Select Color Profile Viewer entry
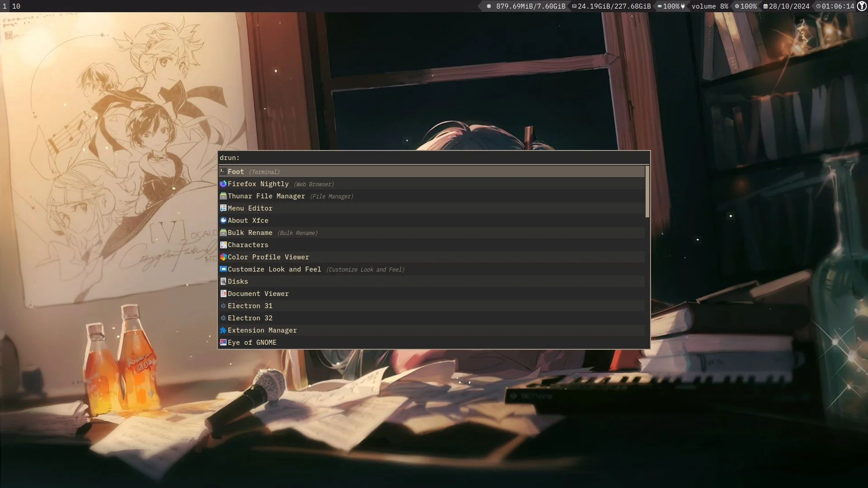This screenshot has height=488, width=868. click(432, 257)
